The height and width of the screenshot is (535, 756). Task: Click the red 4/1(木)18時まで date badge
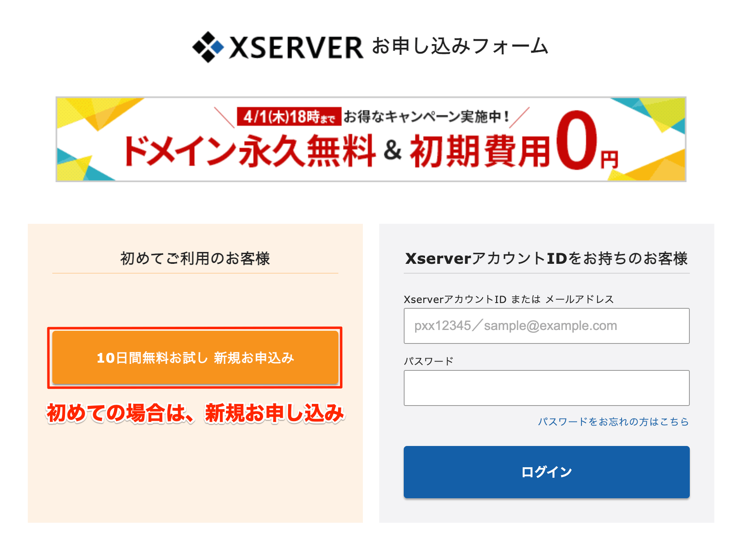point(289,117)
